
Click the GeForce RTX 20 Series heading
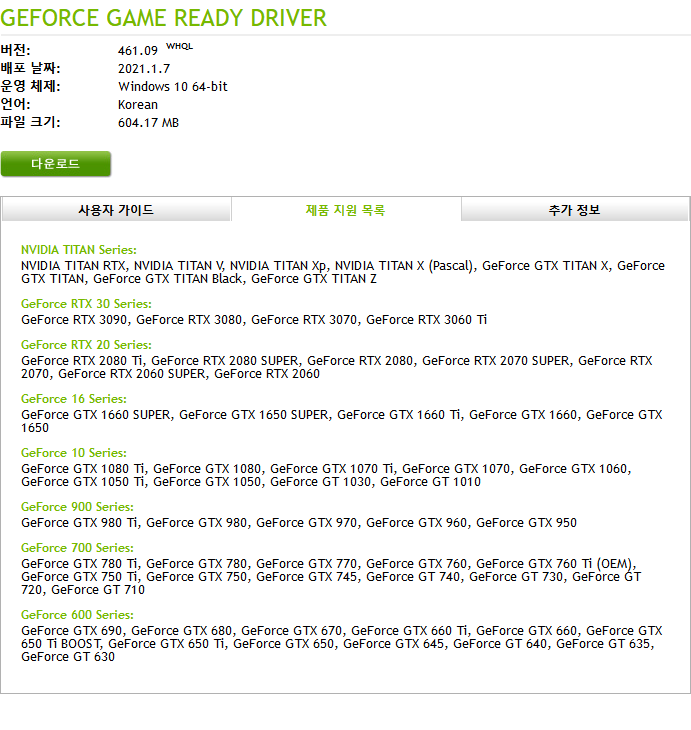click(86, 345)
